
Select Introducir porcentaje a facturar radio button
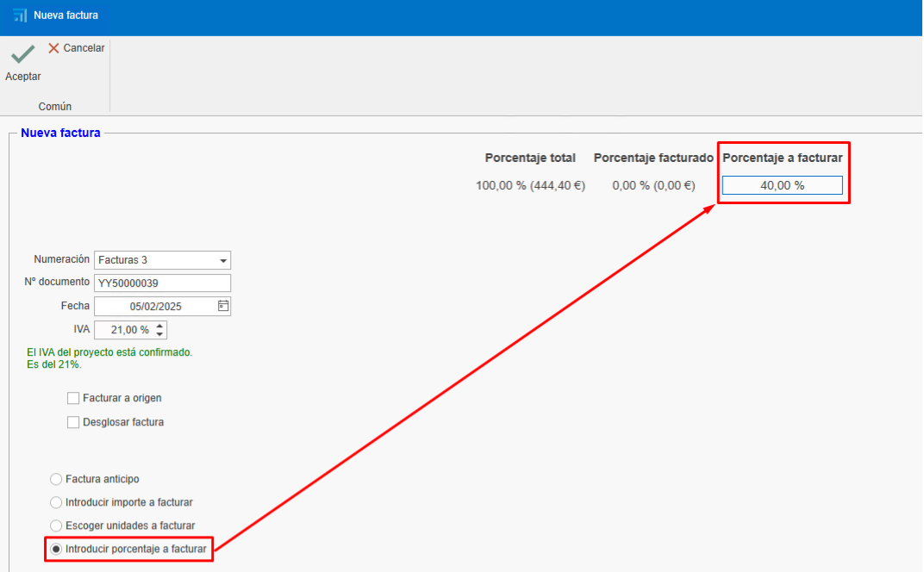56,549
